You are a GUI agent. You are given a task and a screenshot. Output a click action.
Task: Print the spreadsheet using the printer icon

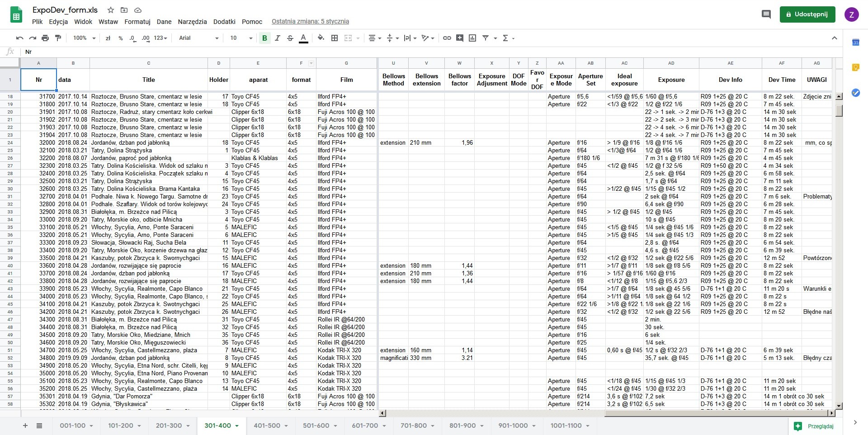(x=45, y=38)
